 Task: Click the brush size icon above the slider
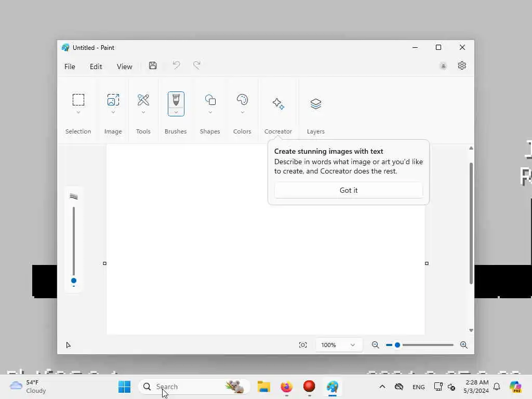coord(74,196)
